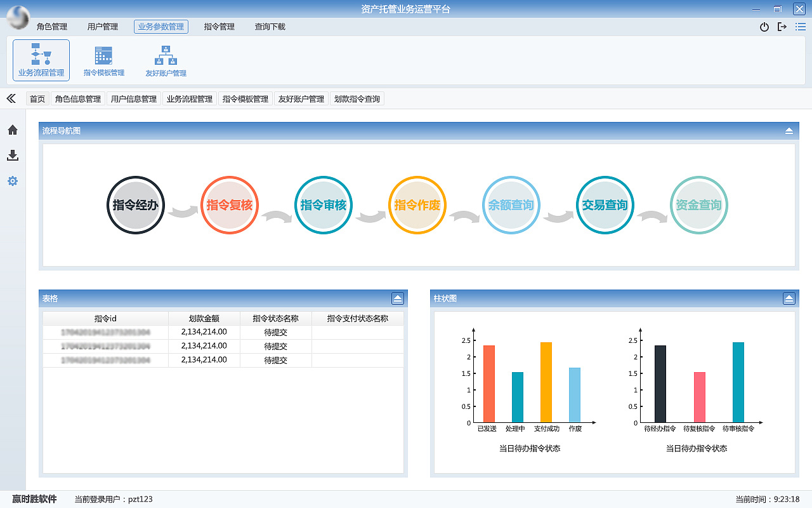Click the application logo sphere
Screen dimensions: 812x508
18,17
